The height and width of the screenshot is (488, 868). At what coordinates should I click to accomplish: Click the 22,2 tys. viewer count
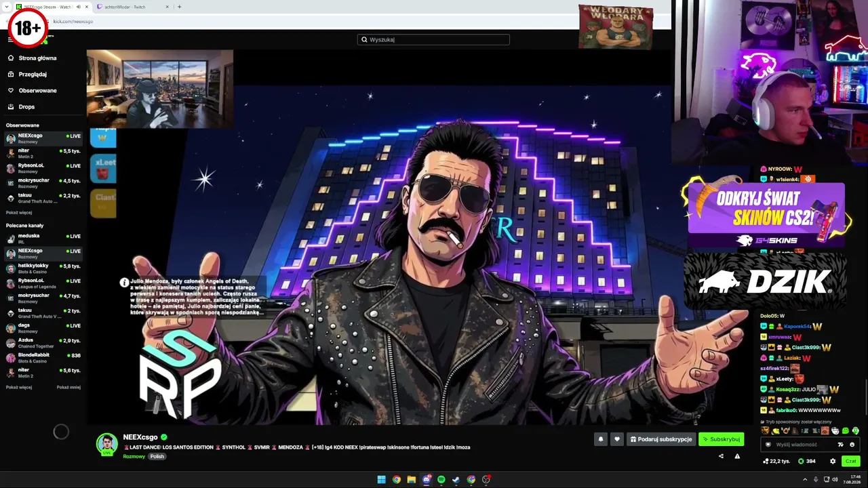pyautogui.click(x=776, y=461)
